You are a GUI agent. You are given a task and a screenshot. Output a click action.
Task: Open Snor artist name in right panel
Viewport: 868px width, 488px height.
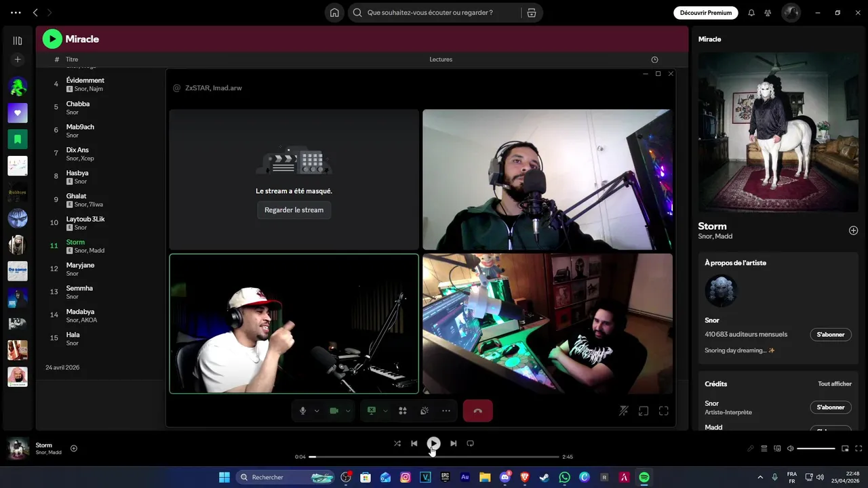coord(712,320)
